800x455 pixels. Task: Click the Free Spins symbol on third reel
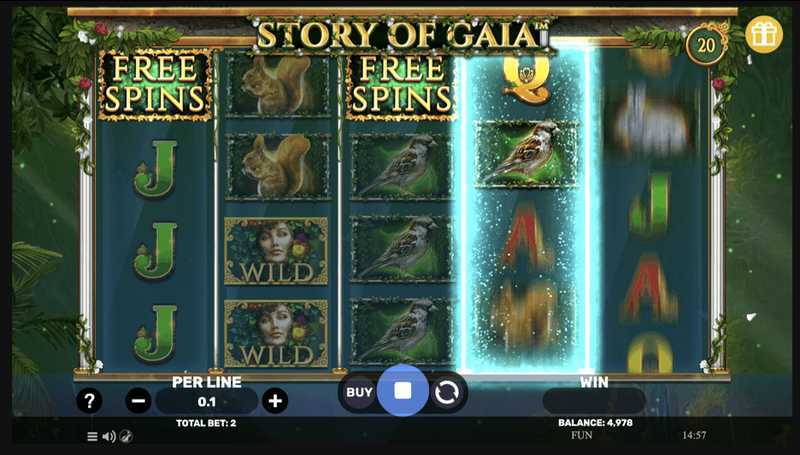[401, 85]
